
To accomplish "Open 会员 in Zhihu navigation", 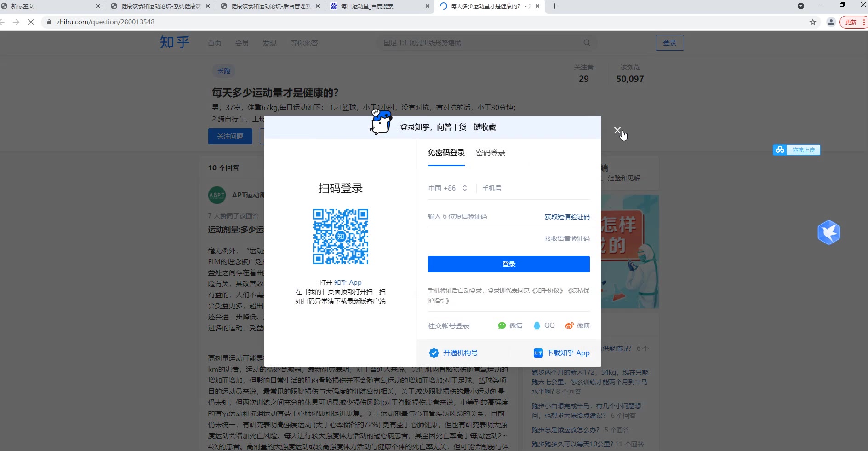I will click(242, 43).
